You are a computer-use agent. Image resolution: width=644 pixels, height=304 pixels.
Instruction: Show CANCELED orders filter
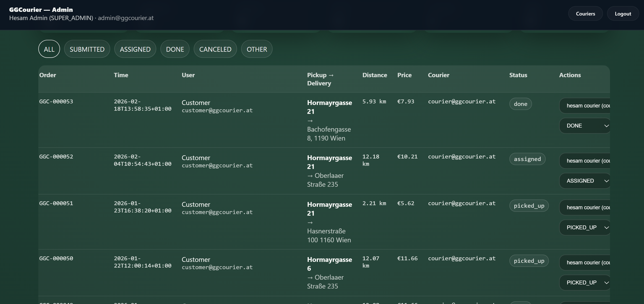coord(215,49)
